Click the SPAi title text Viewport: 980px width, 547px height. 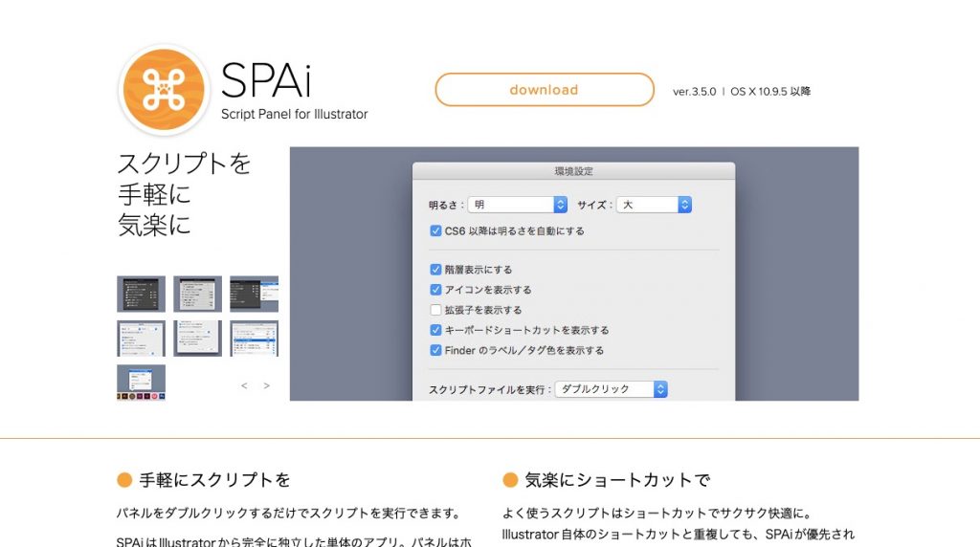(x=266, y=80)
